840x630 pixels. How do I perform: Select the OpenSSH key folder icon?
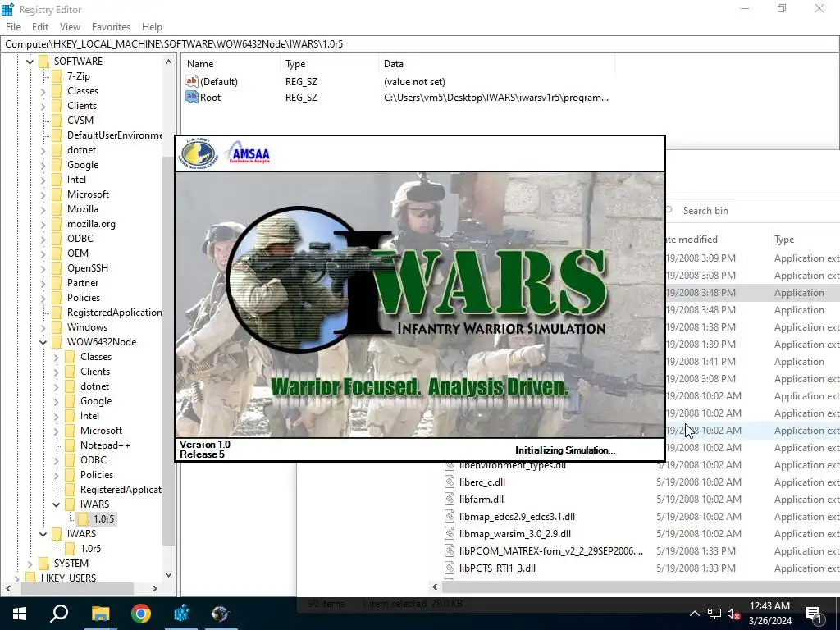57,268
